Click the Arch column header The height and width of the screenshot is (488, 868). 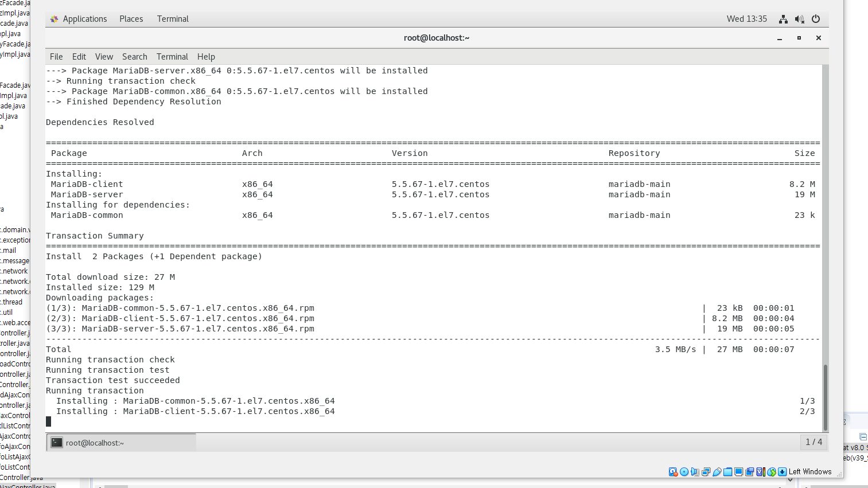point(252,153)
